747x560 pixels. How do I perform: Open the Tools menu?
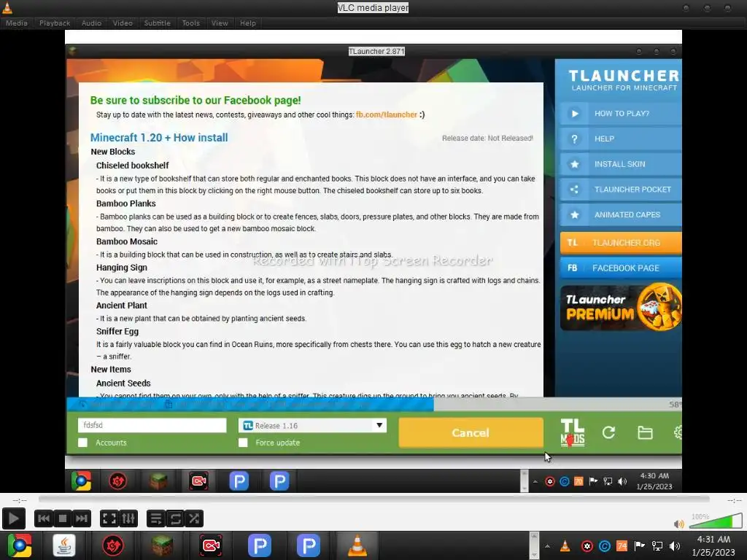pyautogui.click(x=191, y=23)
